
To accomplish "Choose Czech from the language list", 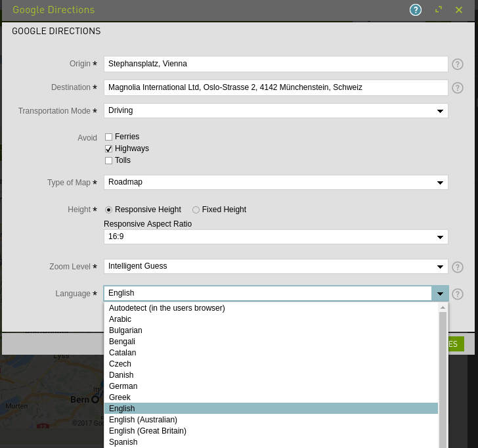I will tap(271, 364).
